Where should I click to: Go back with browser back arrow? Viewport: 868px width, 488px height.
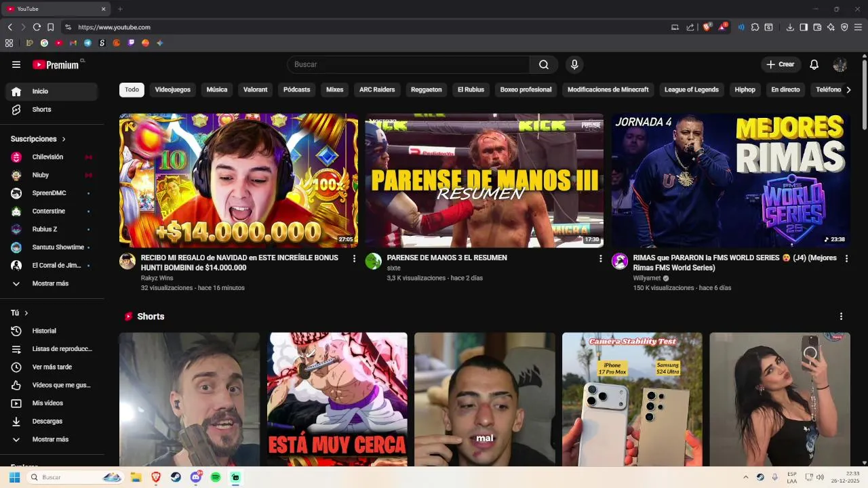(x=9, y=27)
